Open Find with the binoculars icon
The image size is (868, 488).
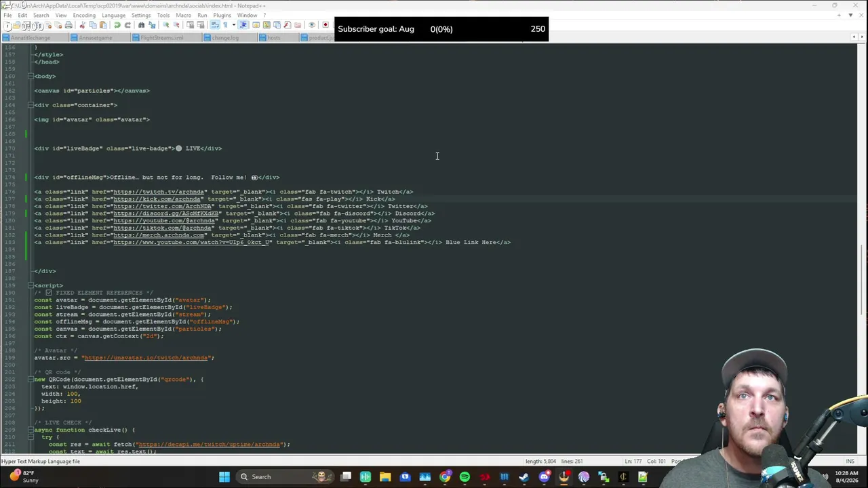[x=141, y=25]
